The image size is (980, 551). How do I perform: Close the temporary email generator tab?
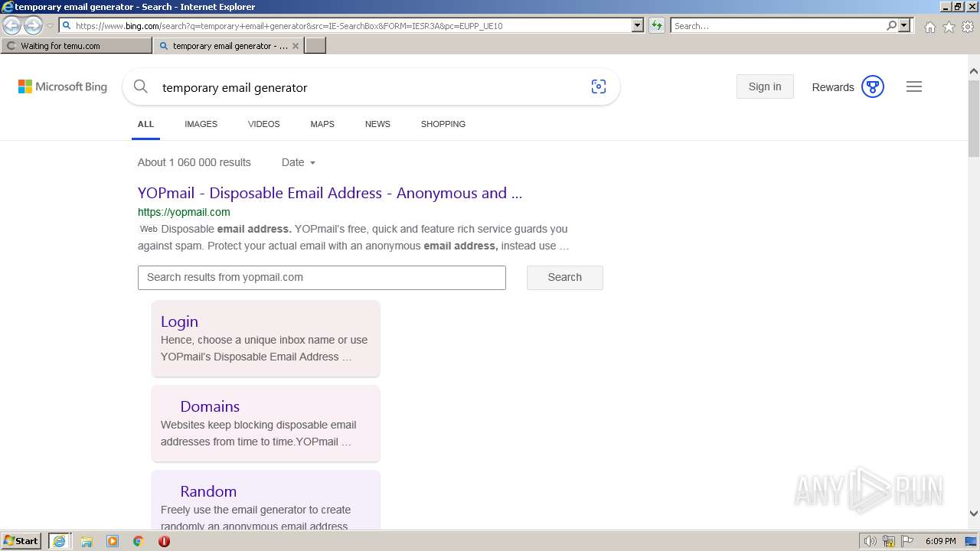(x=296, y=46)
